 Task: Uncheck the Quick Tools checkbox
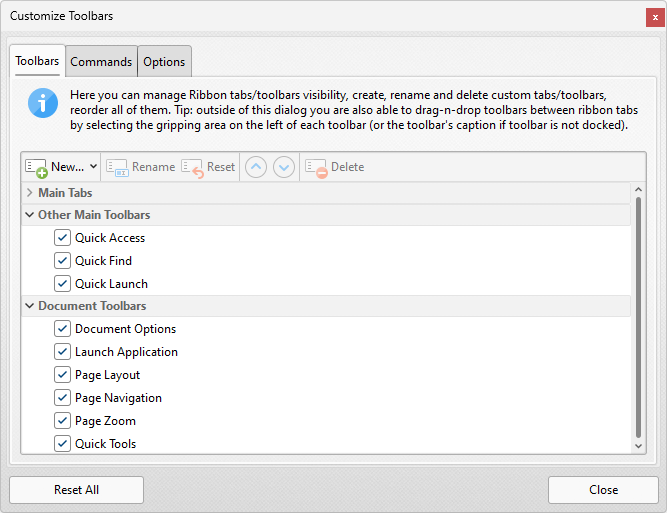coord(62,443)
